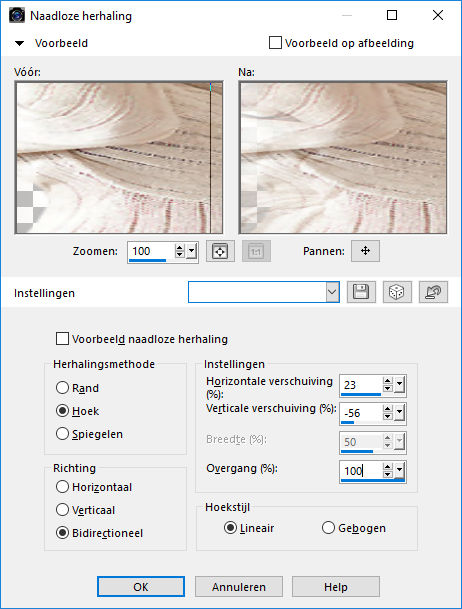
Task: Increase the Overgang percentage
Action: coord(387,467)
